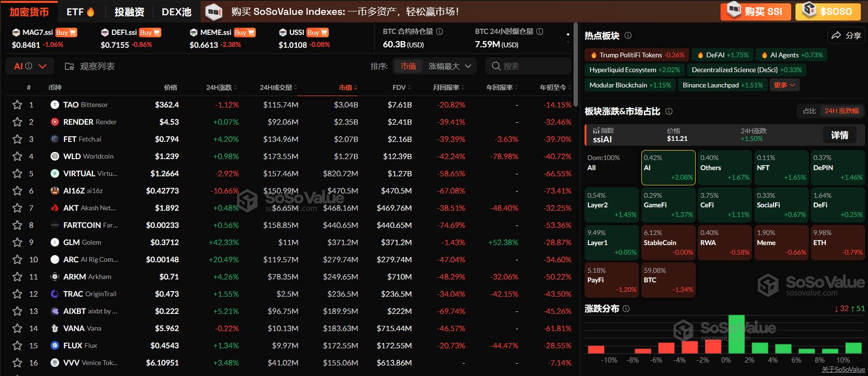Toggle favorite star for FET Fetch.ai
Image resolution: width=868 pixels, height=376 pixels.
coord(17,139)
